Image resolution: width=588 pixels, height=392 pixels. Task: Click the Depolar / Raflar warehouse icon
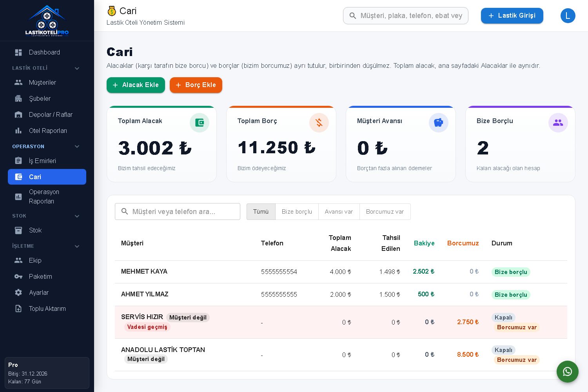18,115
